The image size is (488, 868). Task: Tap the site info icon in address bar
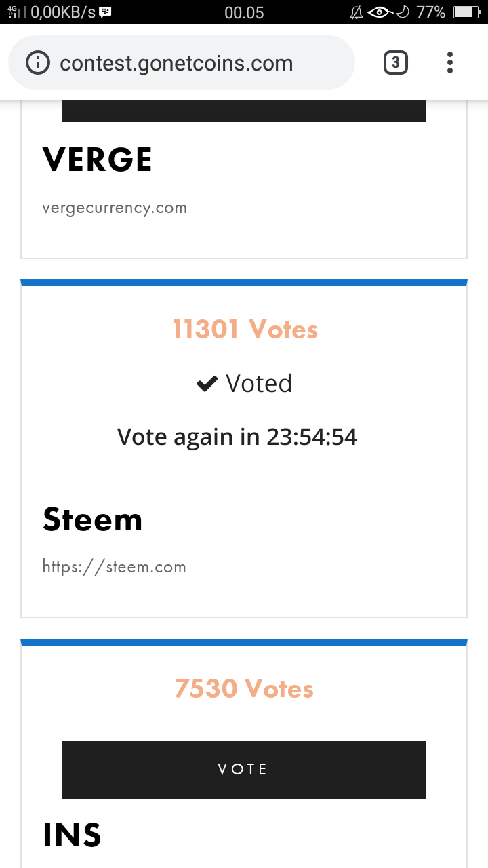pos(38,63)
